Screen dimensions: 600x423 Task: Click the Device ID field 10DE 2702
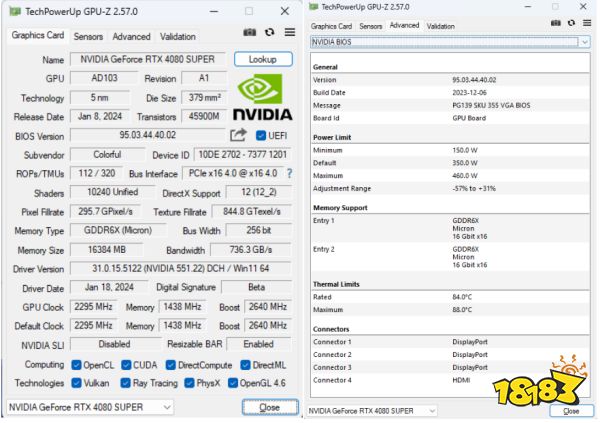(243, 155)
